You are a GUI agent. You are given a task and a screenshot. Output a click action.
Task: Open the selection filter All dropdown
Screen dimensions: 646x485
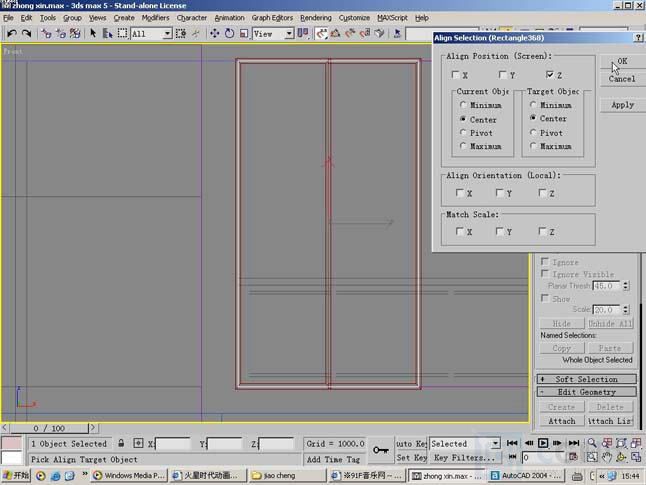(167, 33)
